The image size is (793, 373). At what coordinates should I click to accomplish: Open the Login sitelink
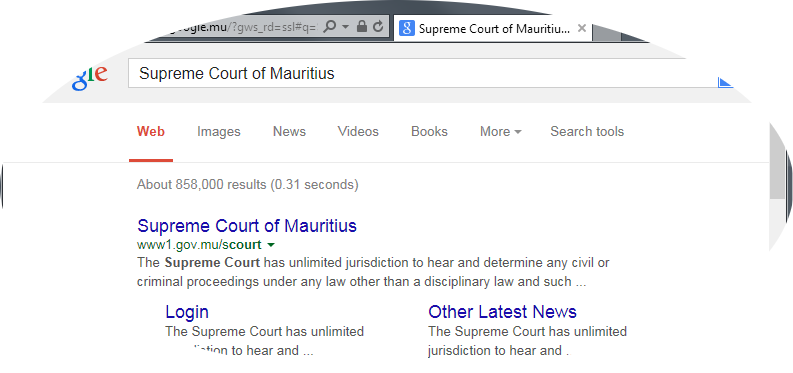pyautogui.click(x=187, y=312)
